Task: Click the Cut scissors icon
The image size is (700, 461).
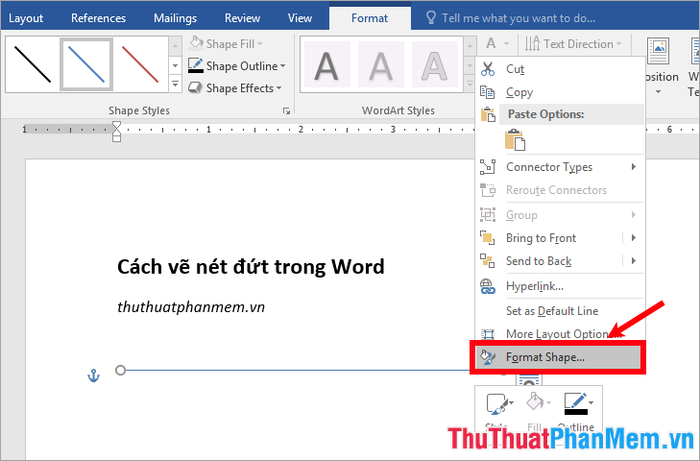Action: (x=488, y=69)
